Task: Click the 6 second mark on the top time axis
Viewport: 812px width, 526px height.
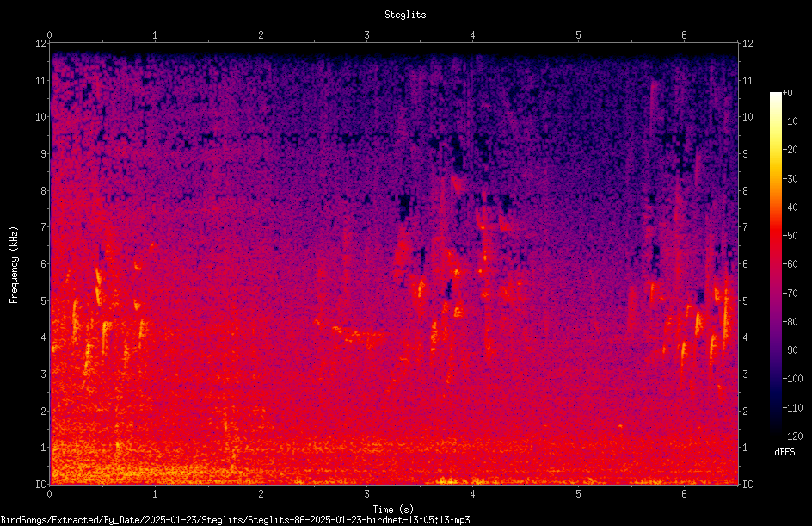Action: tap(684, 35)
